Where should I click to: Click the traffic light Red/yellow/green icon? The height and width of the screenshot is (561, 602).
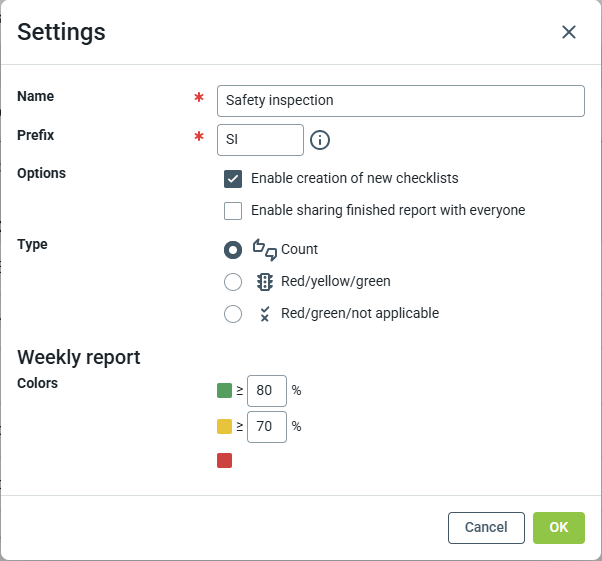[265, 281]
